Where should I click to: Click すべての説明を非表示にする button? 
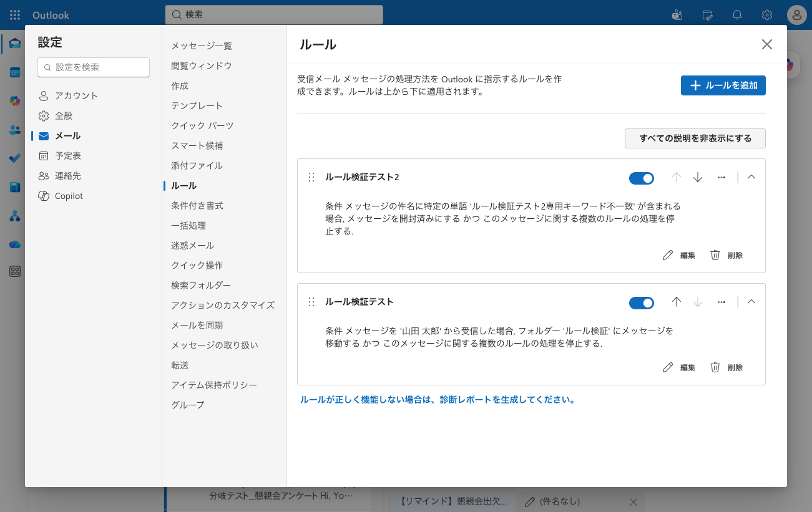(x=695, y=138)
